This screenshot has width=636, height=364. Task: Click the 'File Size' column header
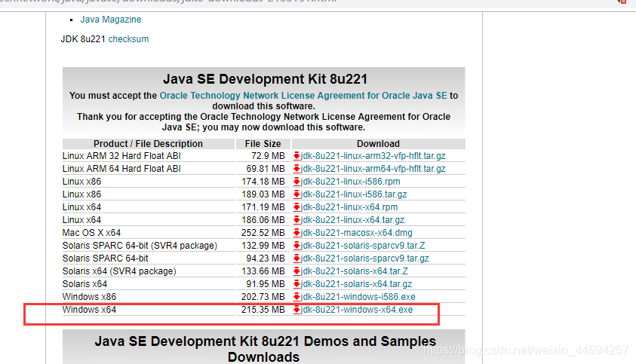click(x=263, y=144)
